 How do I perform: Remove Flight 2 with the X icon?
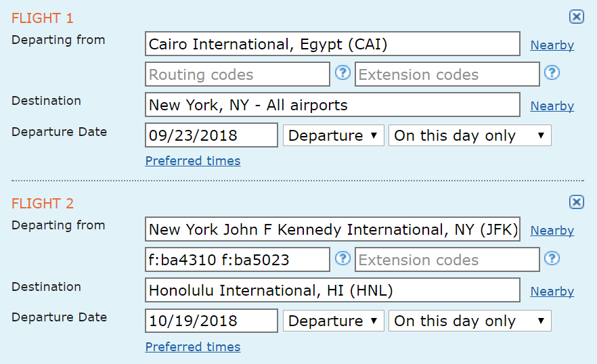[x=577, y=202]
